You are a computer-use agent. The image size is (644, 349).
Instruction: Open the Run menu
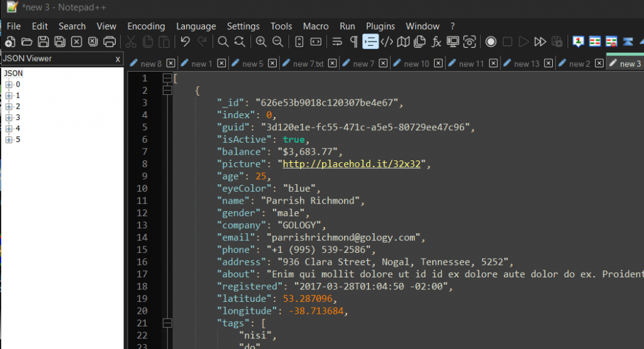pos(347,26)
